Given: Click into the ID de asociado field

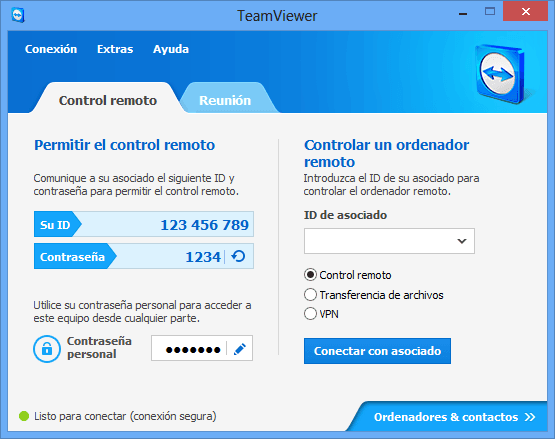Looking at the screenshot, I should coord(389,241).
